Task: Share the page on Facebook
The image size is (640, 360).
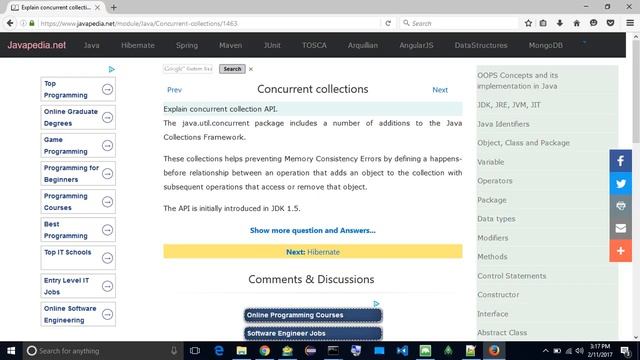Action: 620,161
